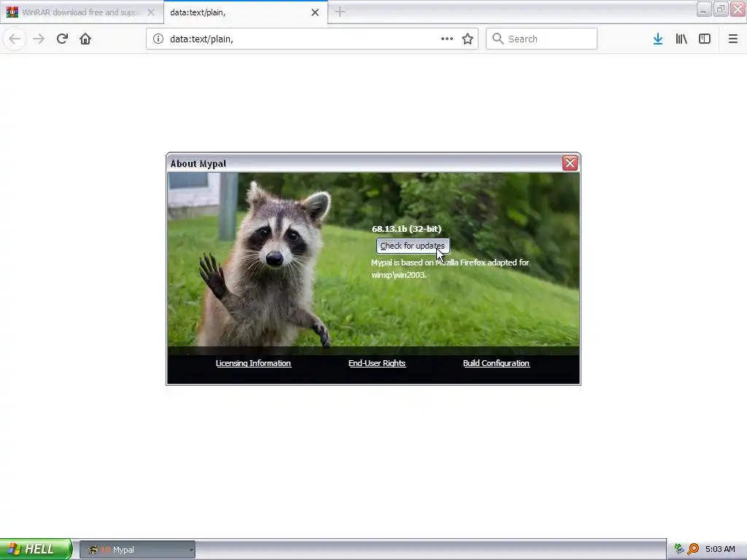Click the network tray icon
747x560 pixels.
679,549
